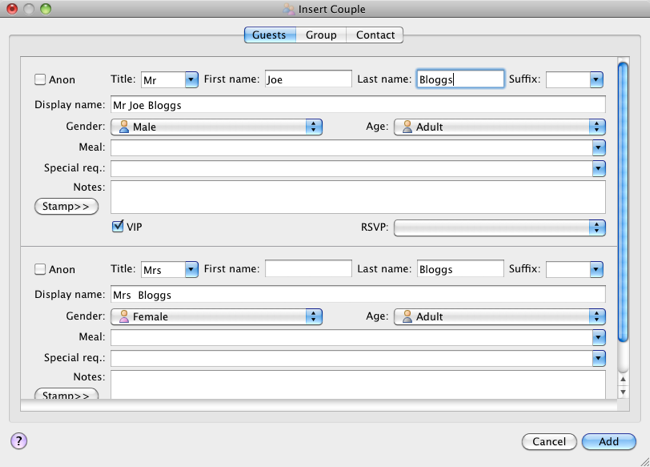Screen dimensions: 650x467
Task: Click the Cancel button
Action: [549, 441]
